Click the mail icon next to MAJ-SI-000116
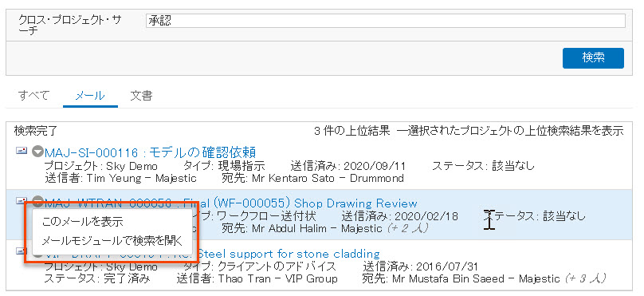The width and height of the screenshot is (644, 296). tap(22, 151)
